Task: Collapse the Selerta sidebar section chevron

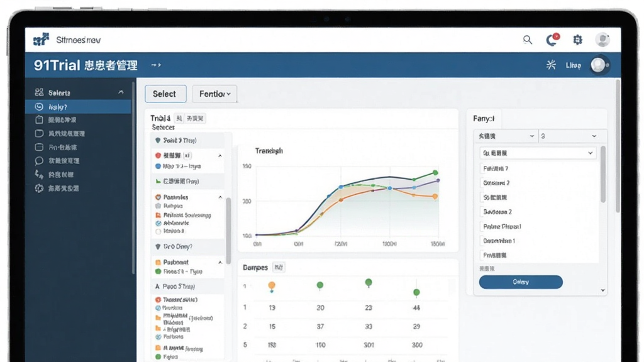Action: [121, 92]
